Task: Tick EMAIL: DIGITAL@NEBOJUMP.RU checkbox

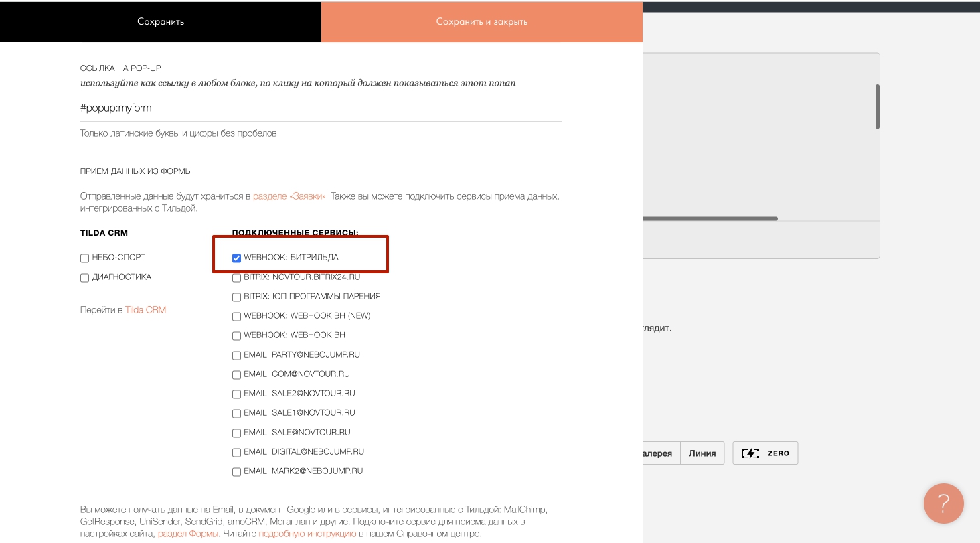Action: click(x=236, y=452)
